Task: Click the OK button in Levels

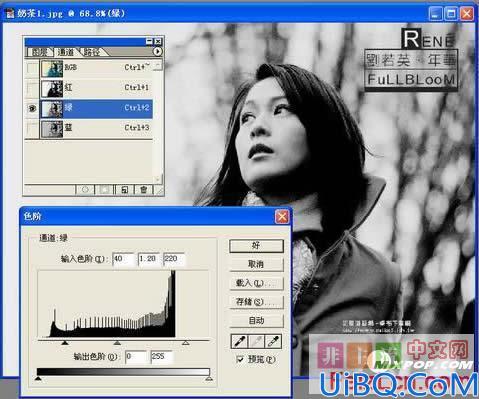Action: (256, 246)
